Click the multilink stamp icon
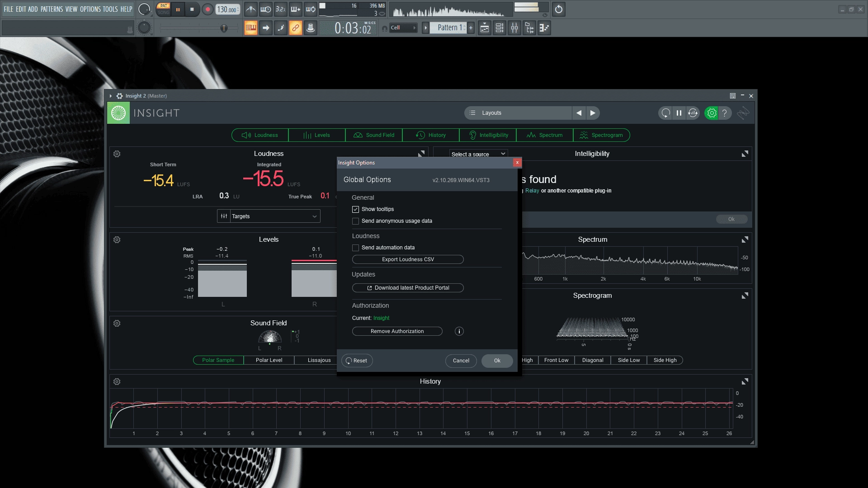868x488 pixels. click(x=311, y=28)
